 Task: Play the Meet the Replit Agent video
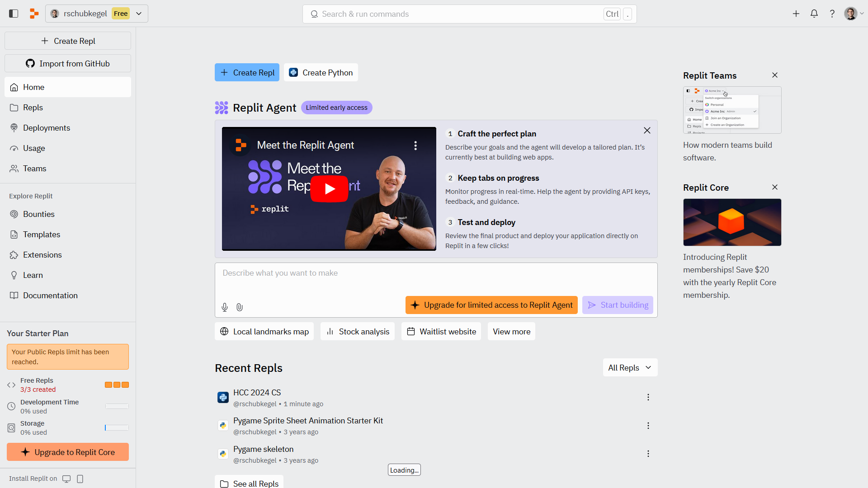tap(329, 188)
